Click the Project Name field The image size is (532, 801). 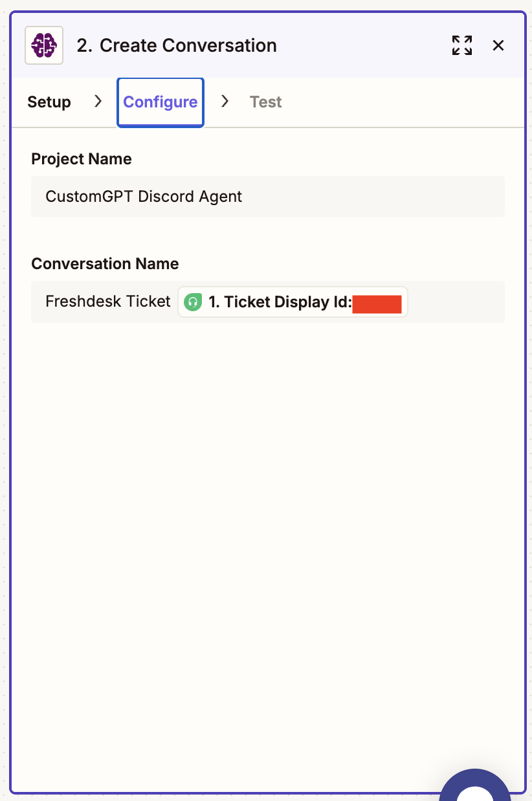(x=268, y=197)
